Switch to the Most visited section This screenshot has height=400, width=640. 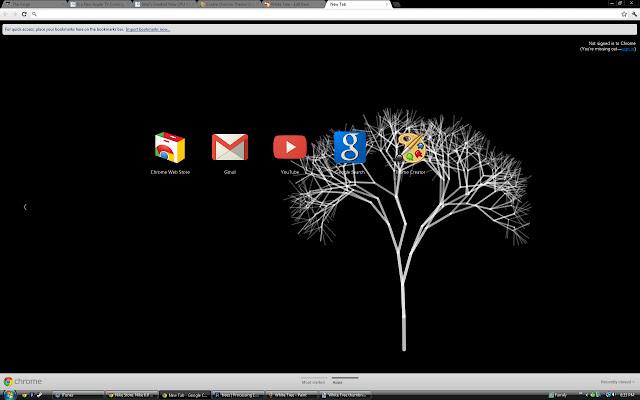313,382
